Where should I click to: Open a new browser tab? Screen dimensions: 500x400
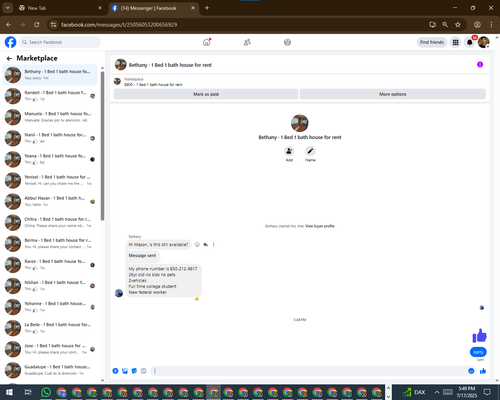pyautogui.click(x=207, y=8)
